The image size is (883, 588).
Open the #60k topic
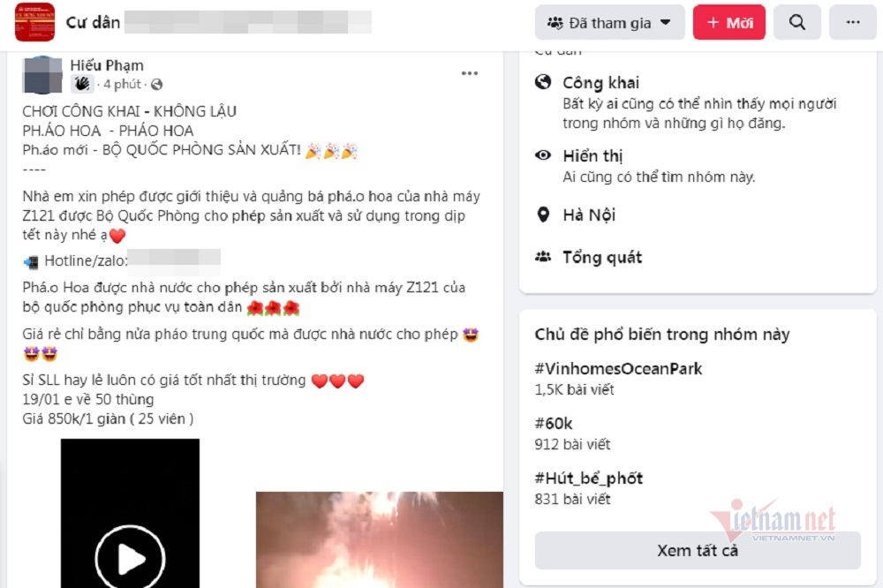[554, 424]
